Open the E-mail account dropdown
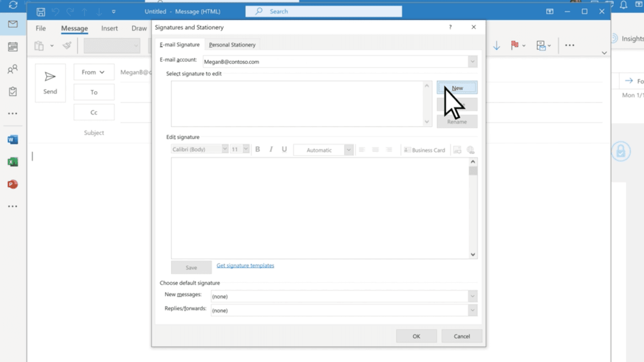The width and height of the screenshot is (644, 362). pos(472,61)
